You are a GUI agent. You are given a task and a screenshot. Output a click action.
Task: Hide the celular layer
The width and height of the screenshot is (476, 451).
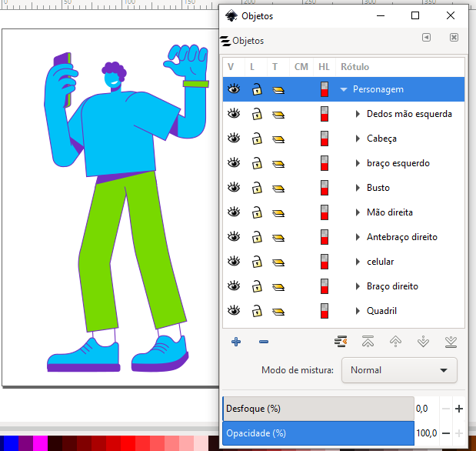[x=234, y=262]
